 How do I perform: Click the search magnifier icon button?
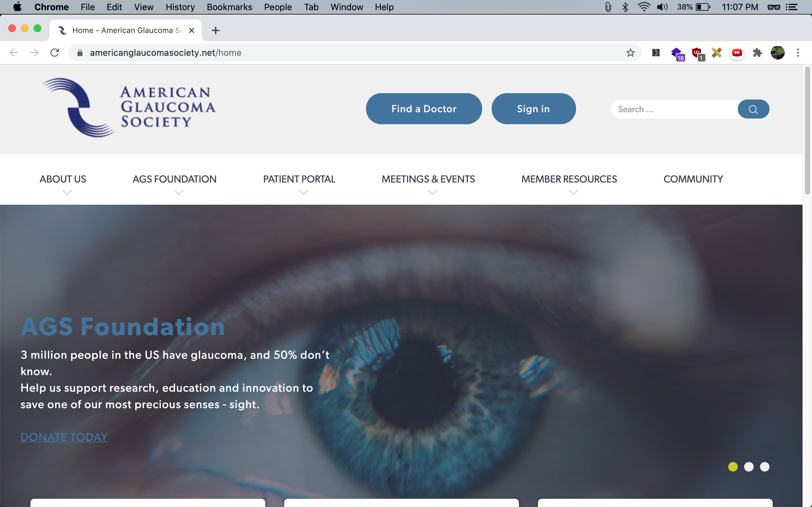(753, 109)
